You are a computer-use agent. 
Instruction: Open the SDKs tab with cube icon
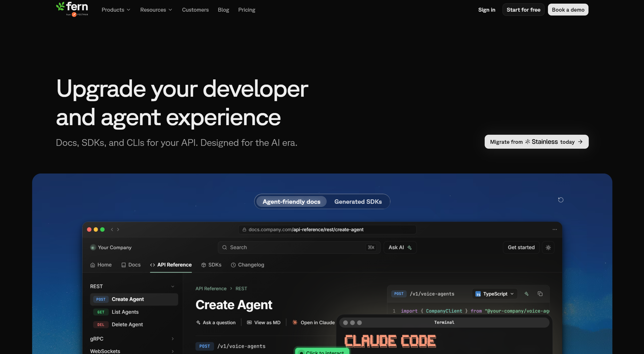click(x=211, y=265)
